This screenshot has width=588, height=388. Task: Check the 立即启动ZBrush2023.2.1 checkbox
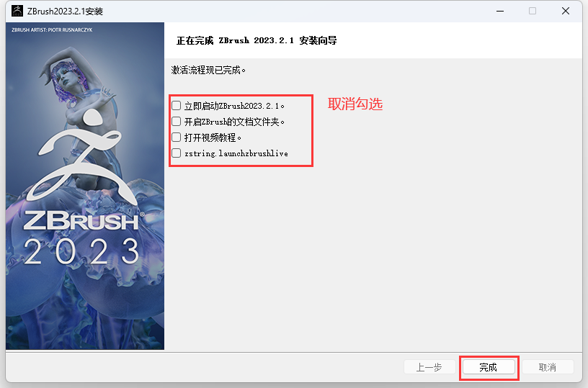click(177, 106)
